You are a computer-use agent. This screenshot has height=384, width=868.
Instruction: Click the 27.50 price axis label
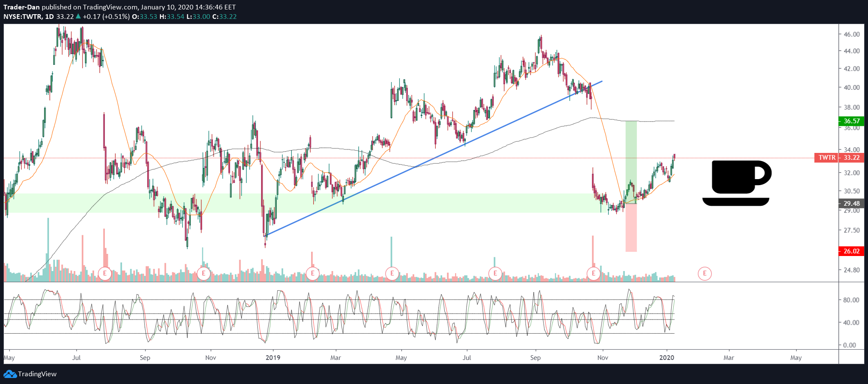852,230
